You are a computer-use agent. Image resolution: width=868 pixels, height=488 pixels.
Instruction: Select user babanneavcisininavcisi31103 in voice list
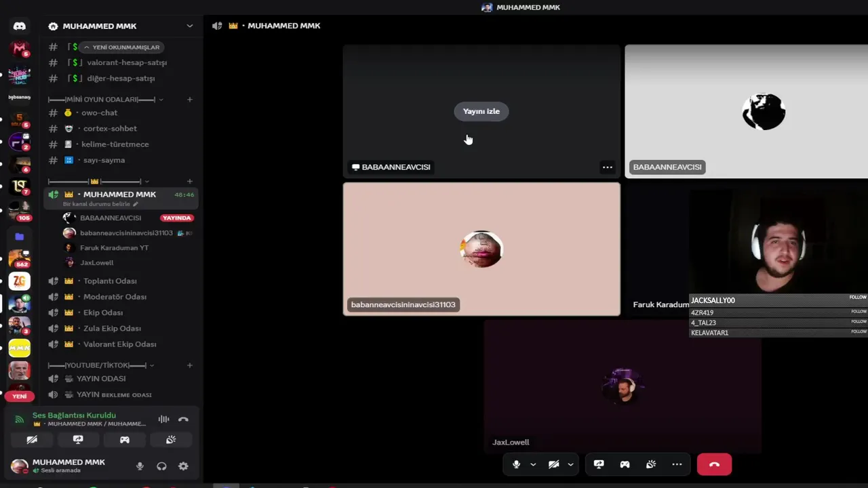tap(126, 232)
